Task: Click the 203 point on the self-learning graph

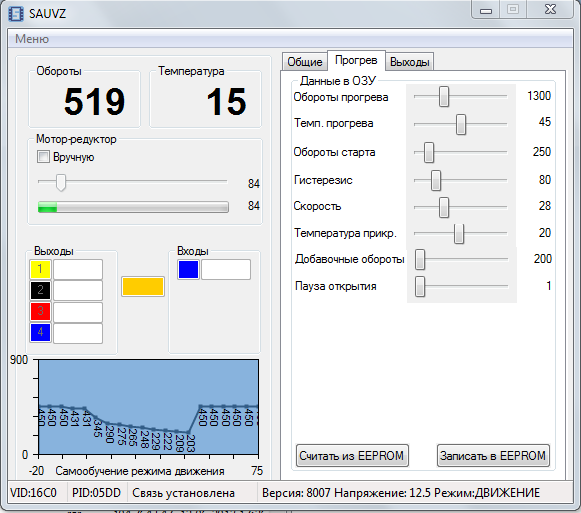Action: (x=189, y=432)
